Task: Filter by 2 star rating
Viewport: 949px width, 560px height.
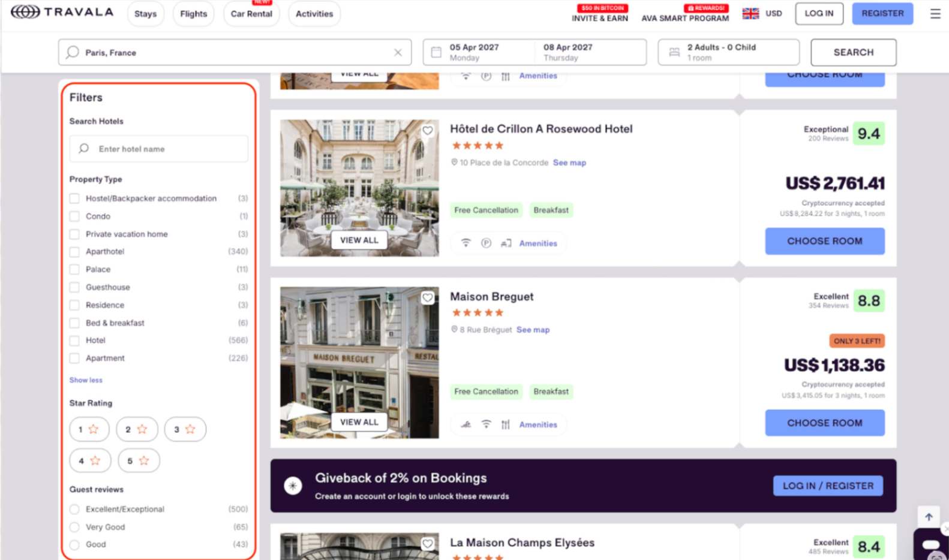Action: pos(137,429)
